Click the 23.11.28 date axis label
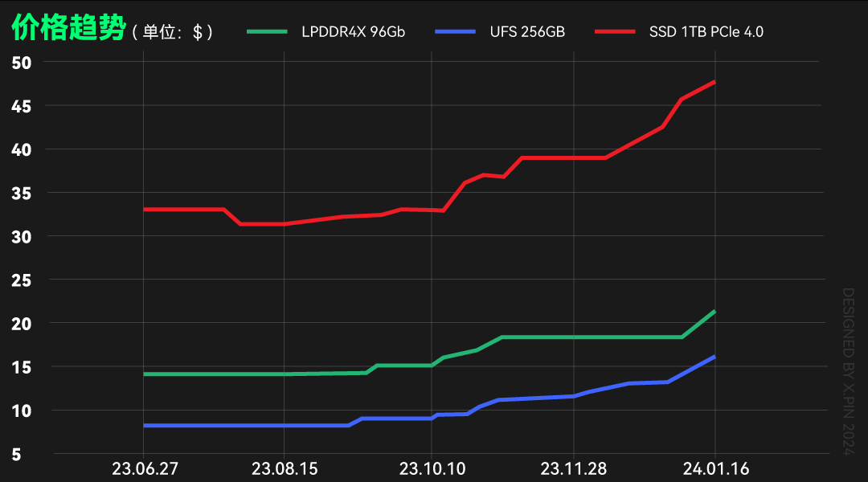Viewport: 868px width, 482px height. [x=574, y=468]
